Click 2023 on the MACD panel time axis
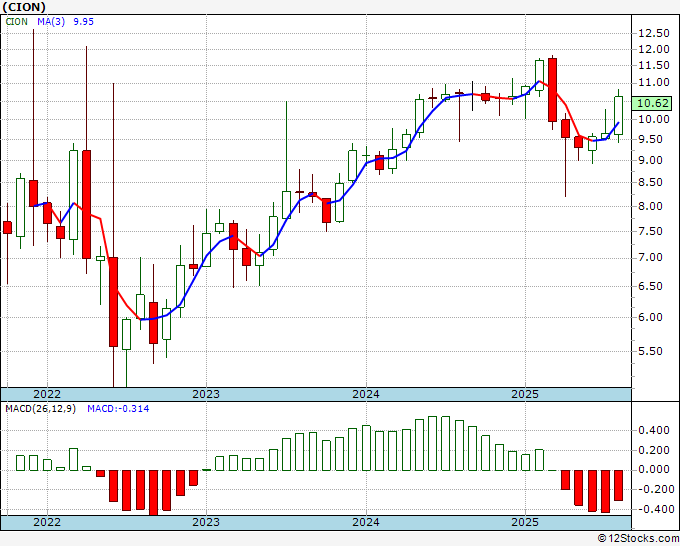 (x=206, y=522)
